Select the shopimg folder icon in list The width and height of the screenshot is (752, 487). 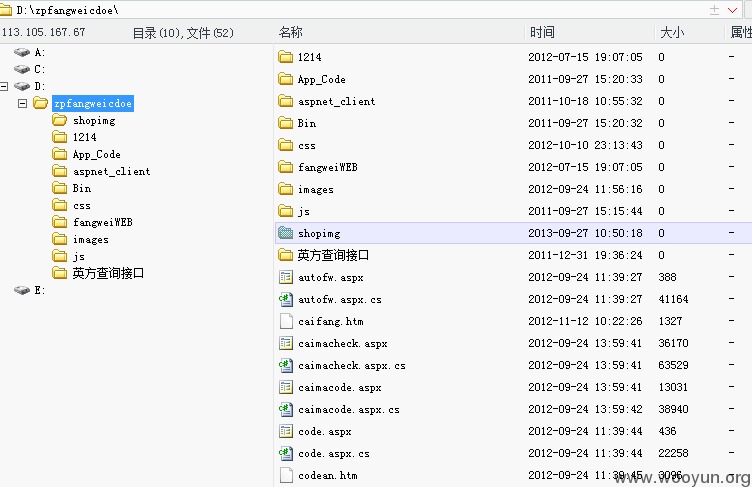pyautogui.click(x=286, y=233)
